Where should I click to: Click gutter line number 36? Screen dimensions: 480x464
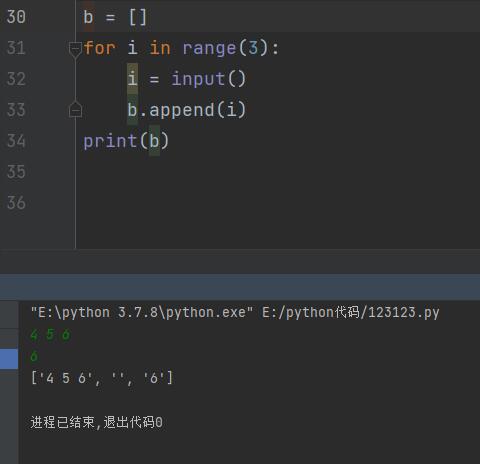(x=16, y=203)
